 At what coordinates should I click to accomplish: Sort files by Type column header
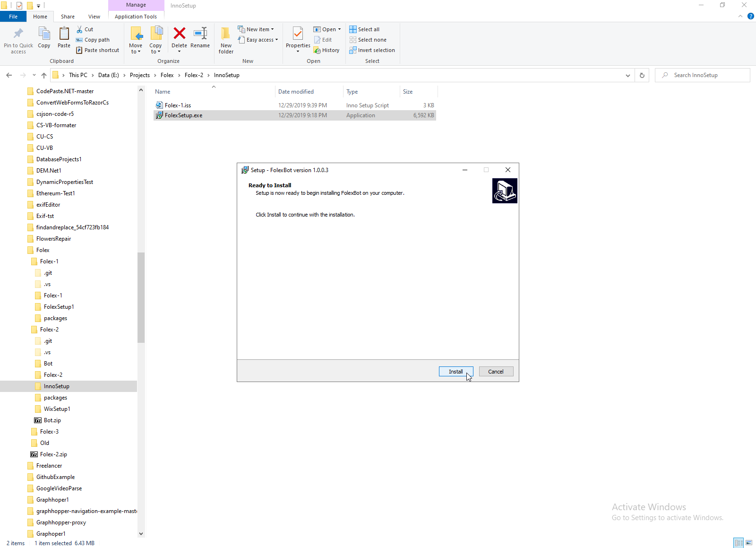click(x=371, y=92)
